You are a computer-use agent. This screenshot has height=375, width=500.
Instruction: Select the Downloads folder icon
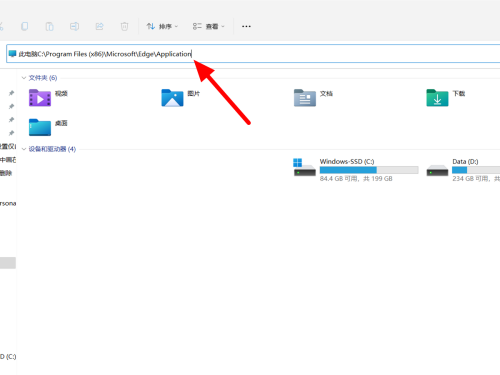click(x=437, y=98)
